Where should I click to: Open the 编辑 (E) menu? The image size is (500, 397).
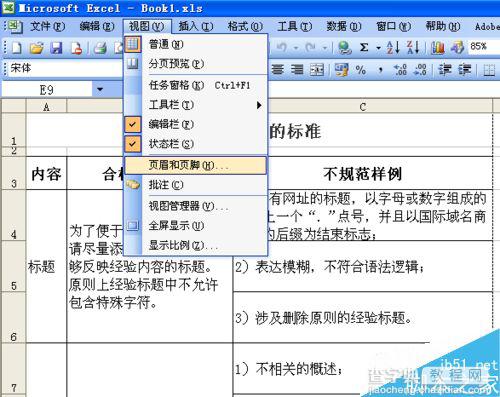(97, 26)
